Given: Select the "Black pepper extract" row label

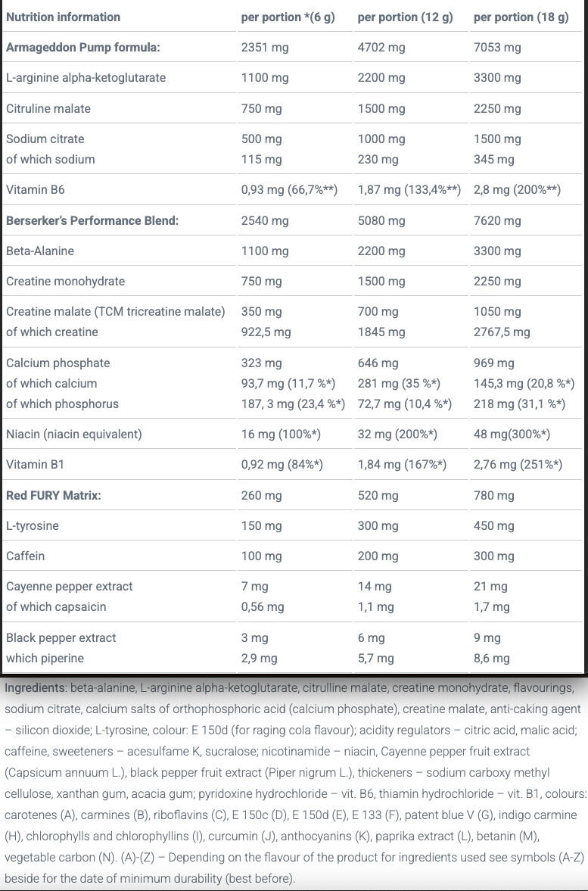Looking at the screenshot, I should (61, 637).
